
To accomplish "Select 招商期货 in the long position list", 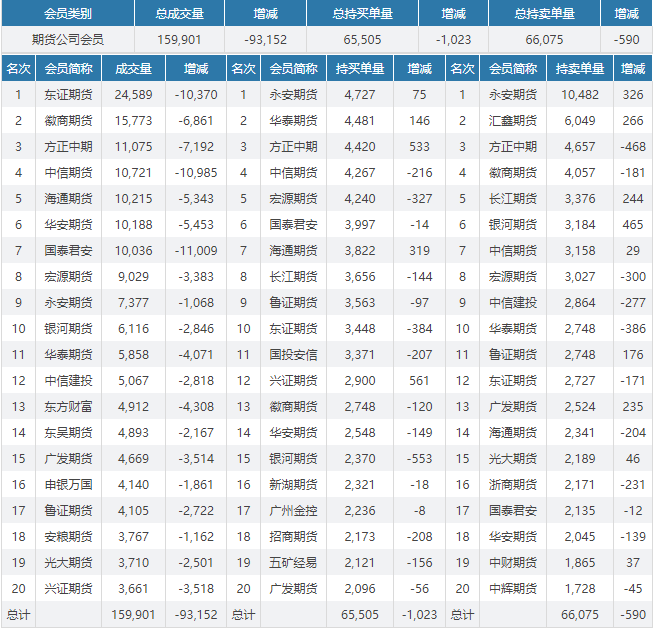I will [x=293, y=537].
